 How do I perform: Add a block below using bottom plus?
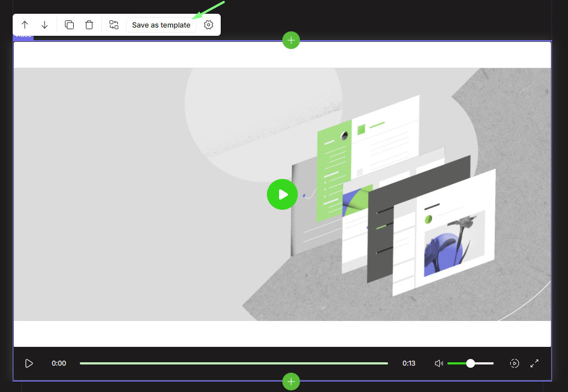[x=291, y=381]
